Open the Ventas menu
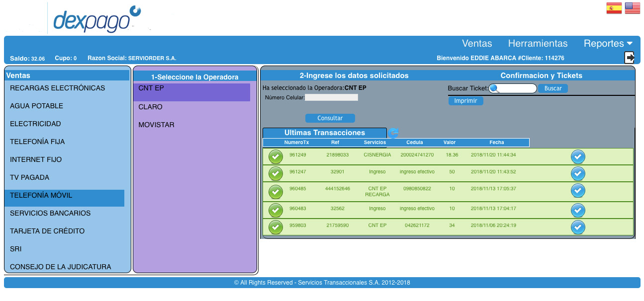 [476, 44]
